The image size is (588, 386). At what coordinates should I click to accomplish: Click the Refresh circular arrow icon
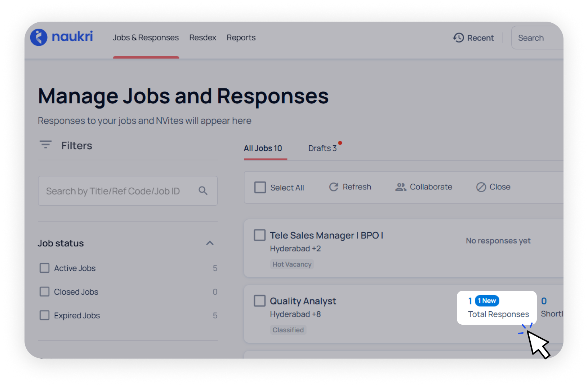[x=334, y=187]
